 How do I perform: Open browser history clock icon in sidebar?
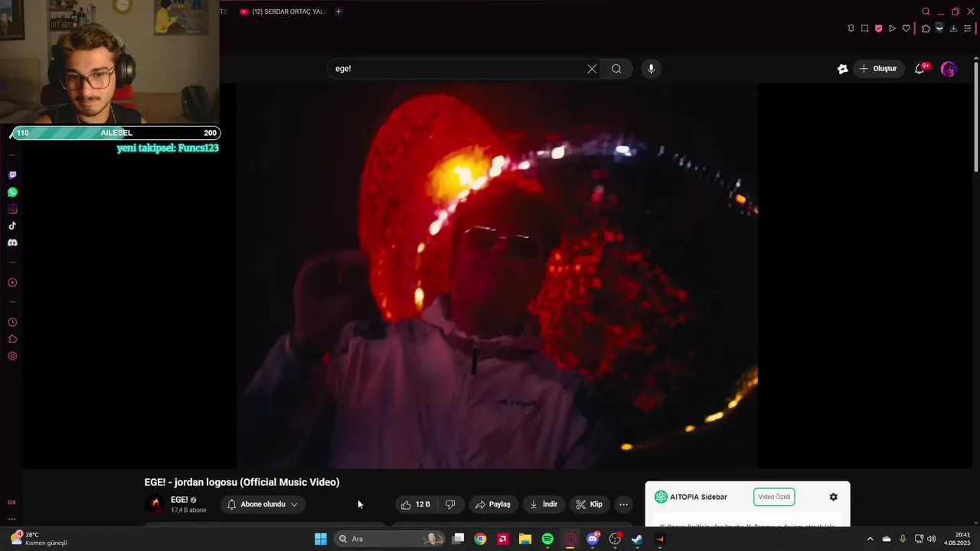pos(12,322)
